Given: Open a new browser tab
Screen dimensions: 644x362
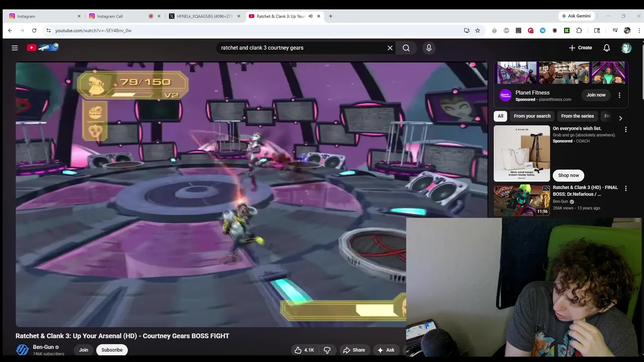Looking at the screenshot, I should coord(331,16).
